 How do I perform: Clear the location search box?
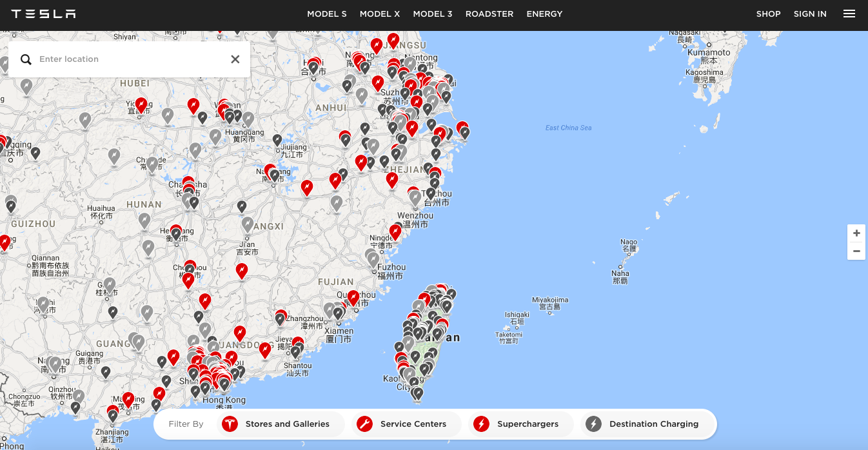(x=235, y=59)
